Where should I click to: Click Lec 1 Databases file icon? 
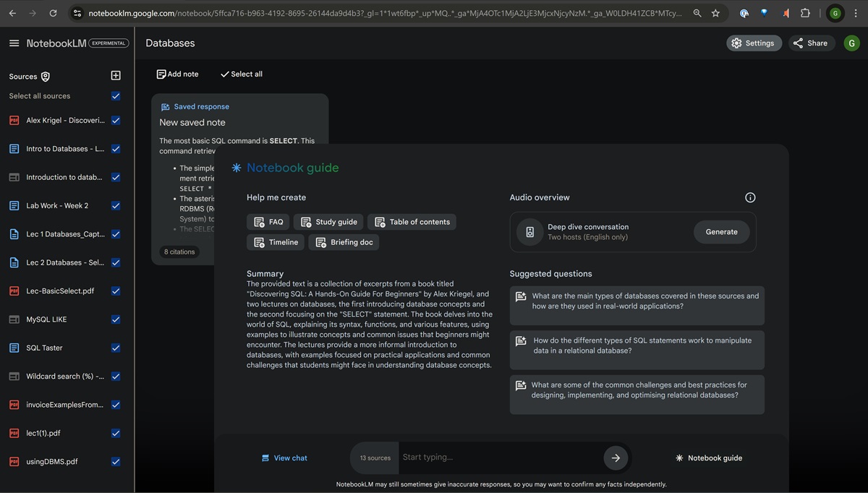tap(14, 234)
